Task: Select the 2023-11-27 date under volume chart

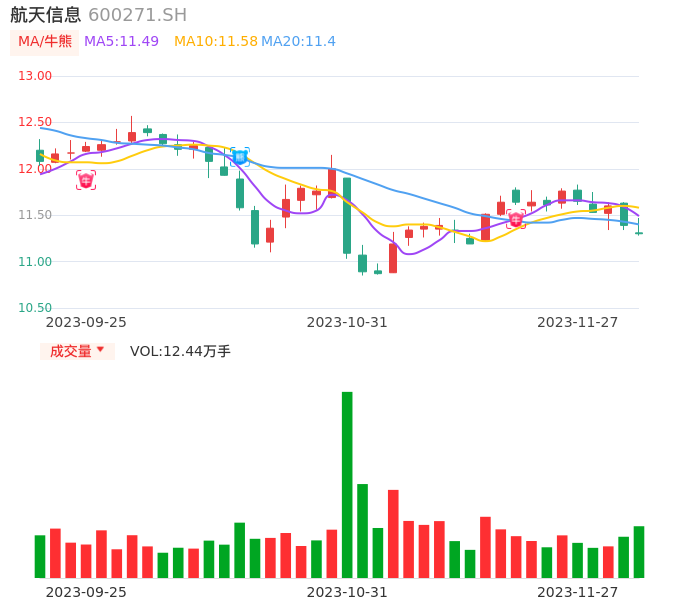Action: point(578,592)
